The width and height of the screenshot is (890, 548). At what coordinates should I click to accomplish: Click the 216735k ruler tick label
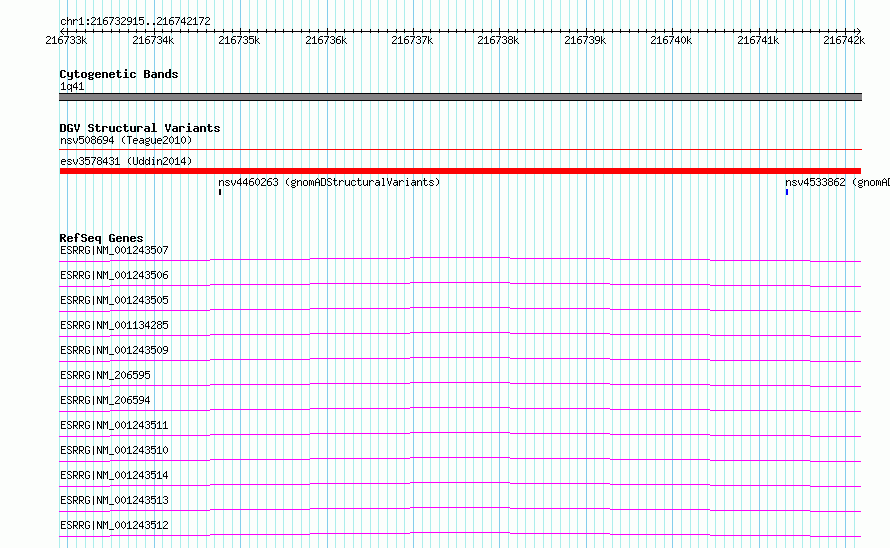pyautogui.click(x=240, y=40)
